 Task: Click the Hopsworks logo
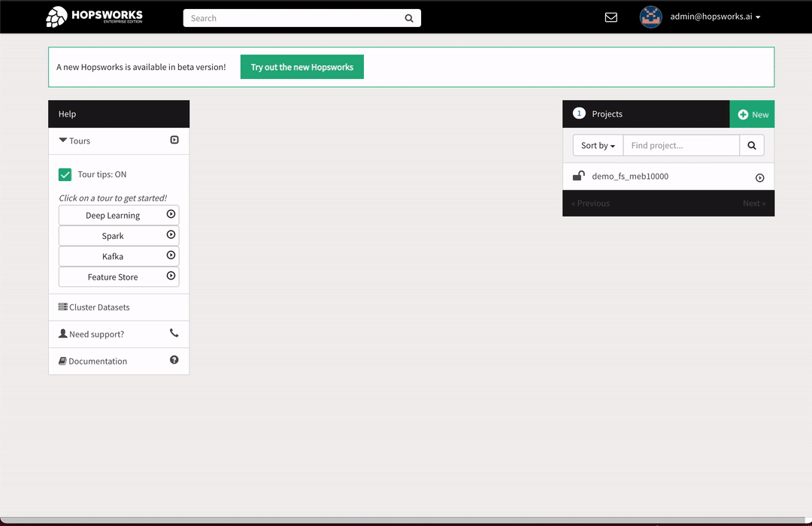click(93, 16)
